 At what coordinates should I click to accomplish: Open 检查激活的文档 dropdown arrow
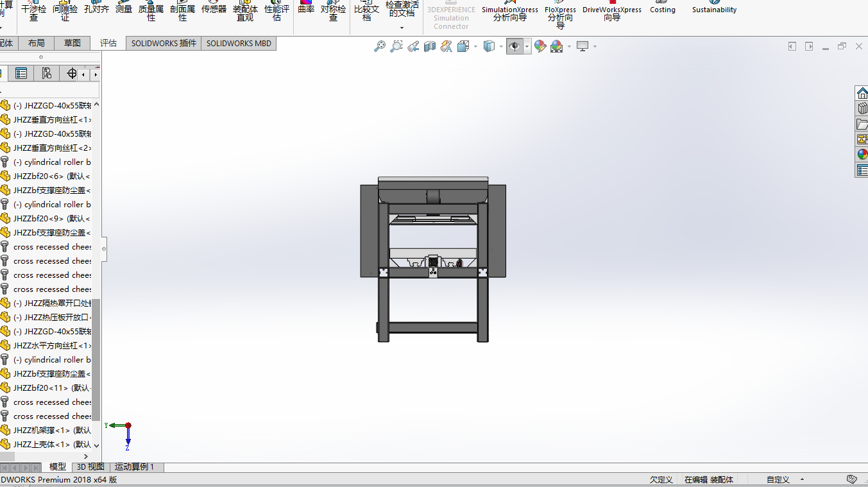tap(402, 28)
